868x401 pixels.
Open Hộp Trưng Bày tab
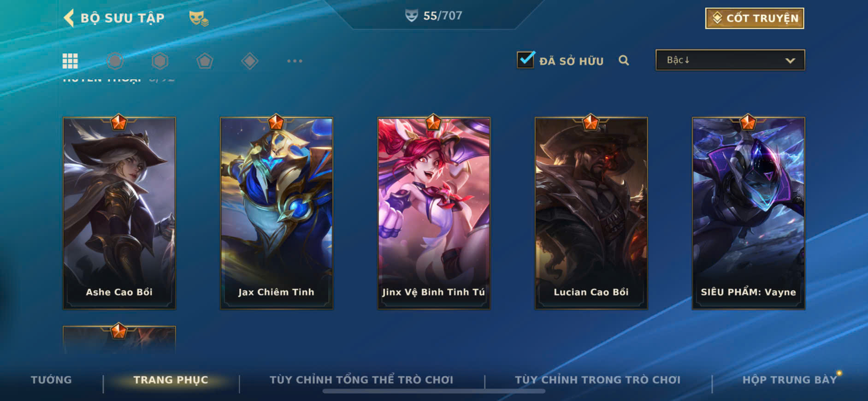[x=789, y=380]
